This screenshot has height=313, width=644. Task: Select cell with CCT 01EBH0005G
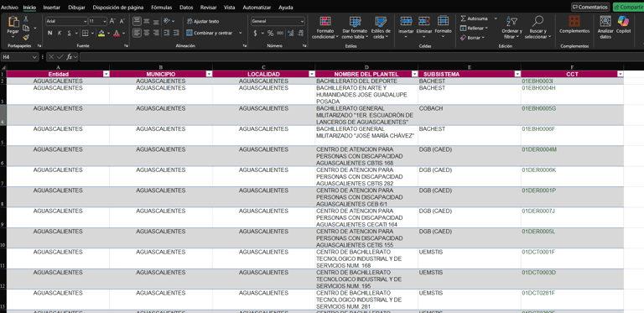572,115
